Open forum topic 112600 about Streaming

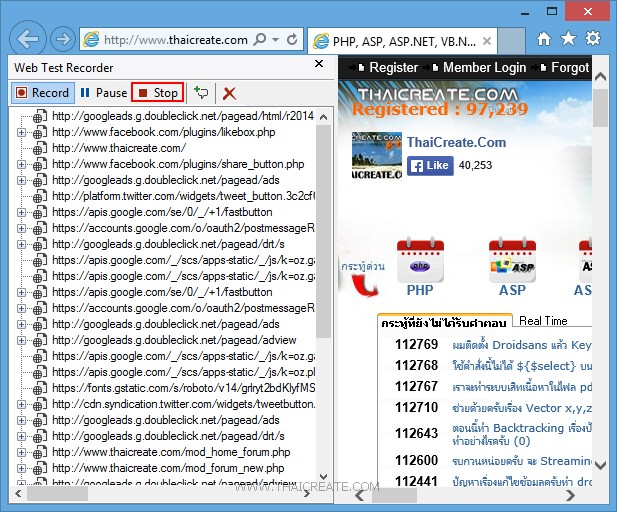pyautogui.click(x=522, y=461)
